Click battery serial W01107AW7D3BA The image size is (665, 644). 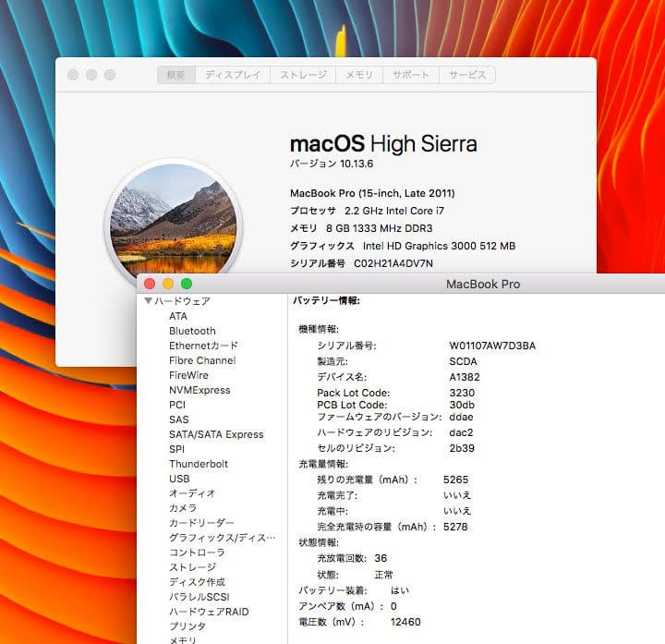(492, 346)
